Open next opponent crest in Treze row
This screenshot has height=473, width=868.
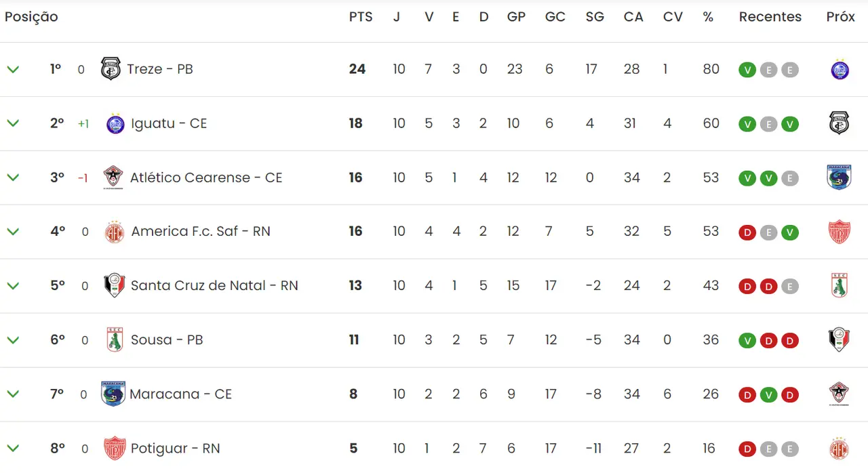(x=840, y=70)
